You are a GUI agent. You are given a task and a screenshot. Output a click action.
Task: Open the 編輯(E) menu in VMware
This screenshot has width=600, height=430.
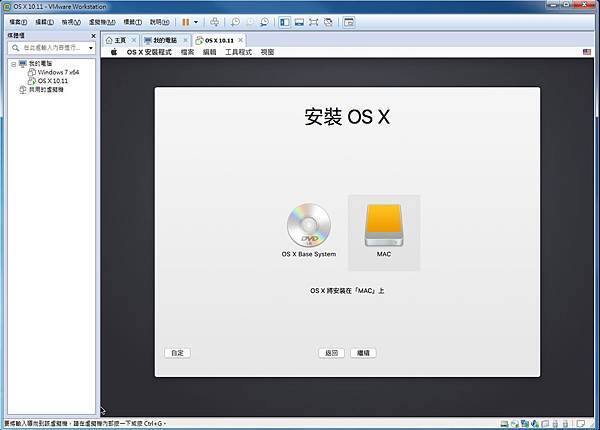tap(44, 22)
